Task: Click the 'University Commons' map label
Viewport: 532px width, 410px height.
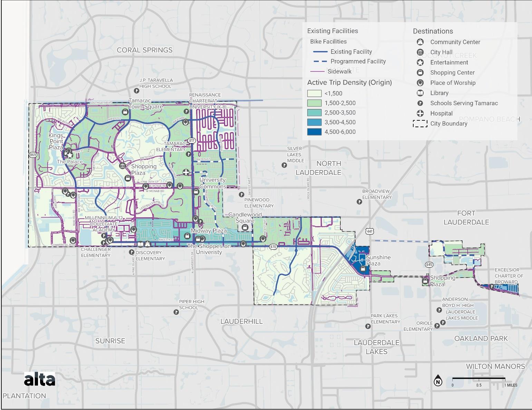Action: tap(213, 183)
